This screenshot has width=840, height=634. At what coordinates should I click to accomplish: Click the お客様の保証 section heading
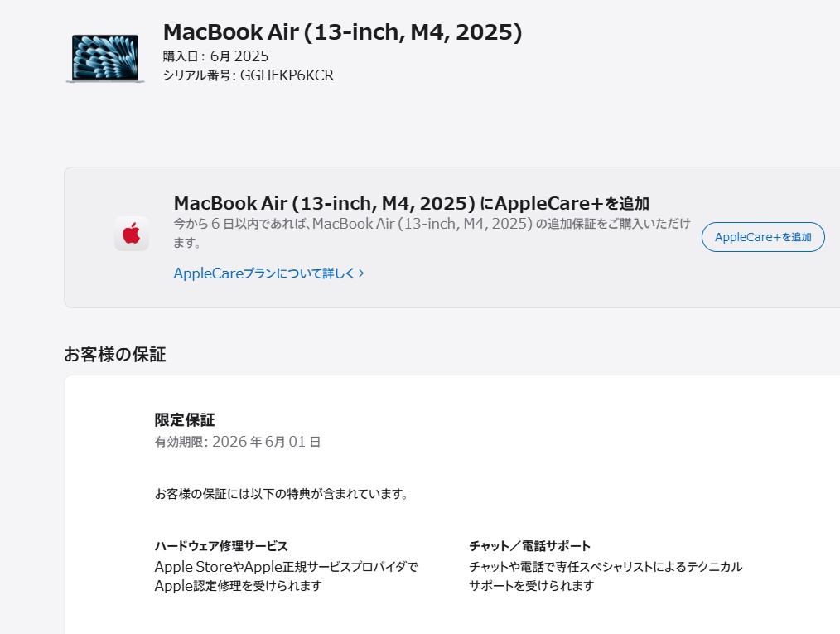click(115, 354)
